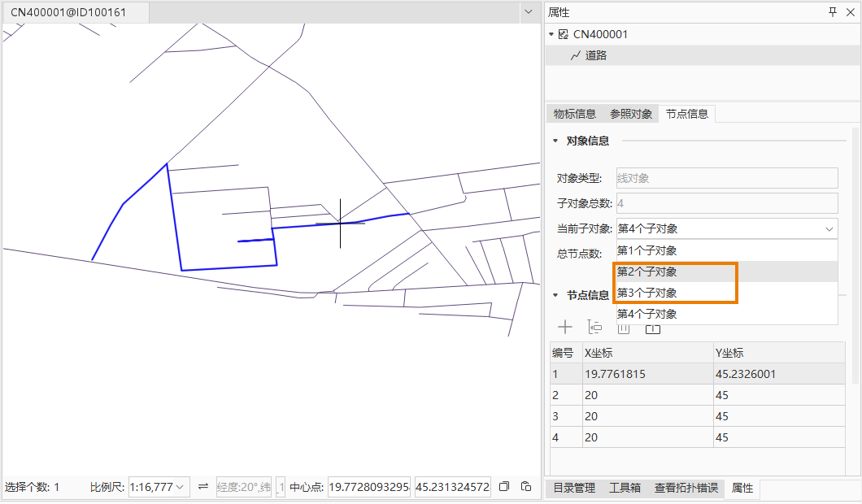Click the node tool icon beside the plus icon
The image size is (862, 504).
point(594,327)
